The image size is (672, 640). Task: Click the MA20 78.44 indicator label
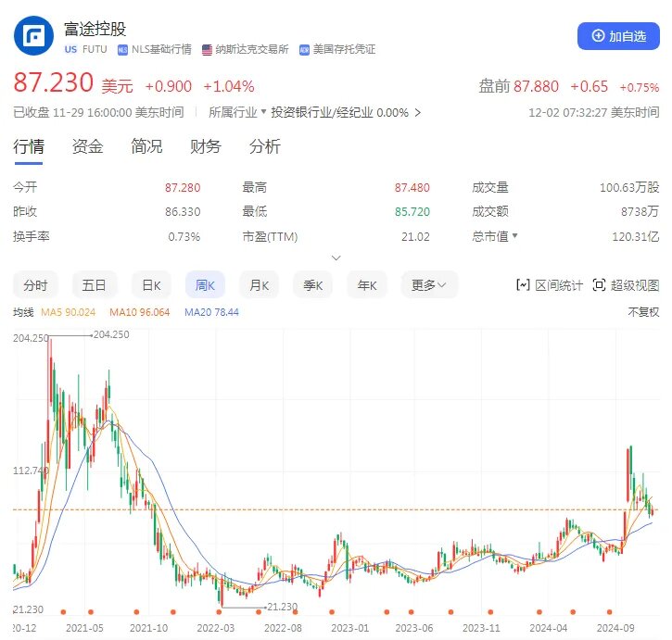point(211,312)
